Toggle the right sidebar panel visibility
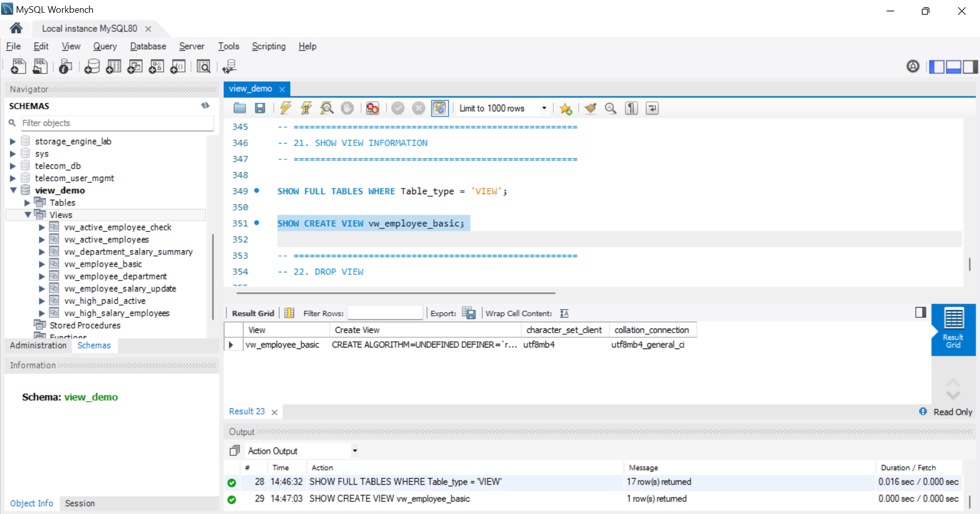The height and width of the screenshot is (514, 980). 970,66
